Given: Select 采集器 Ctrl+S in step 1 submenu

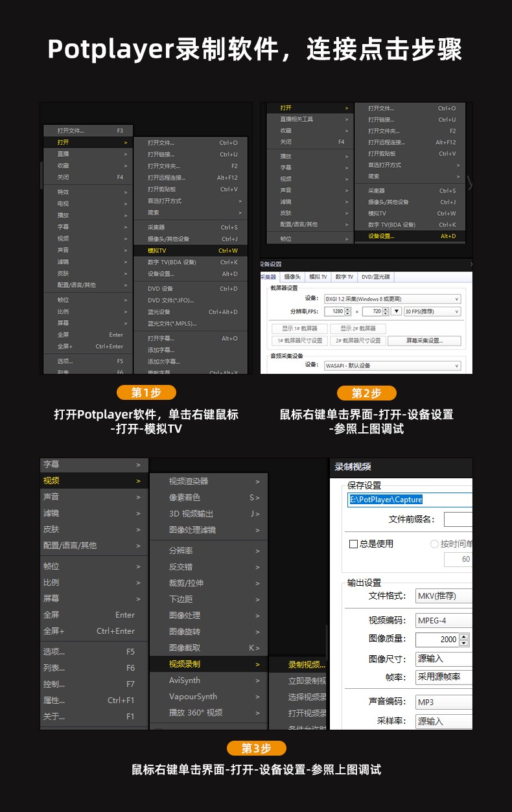Looking at the screenshot, I should click(191, 227).
